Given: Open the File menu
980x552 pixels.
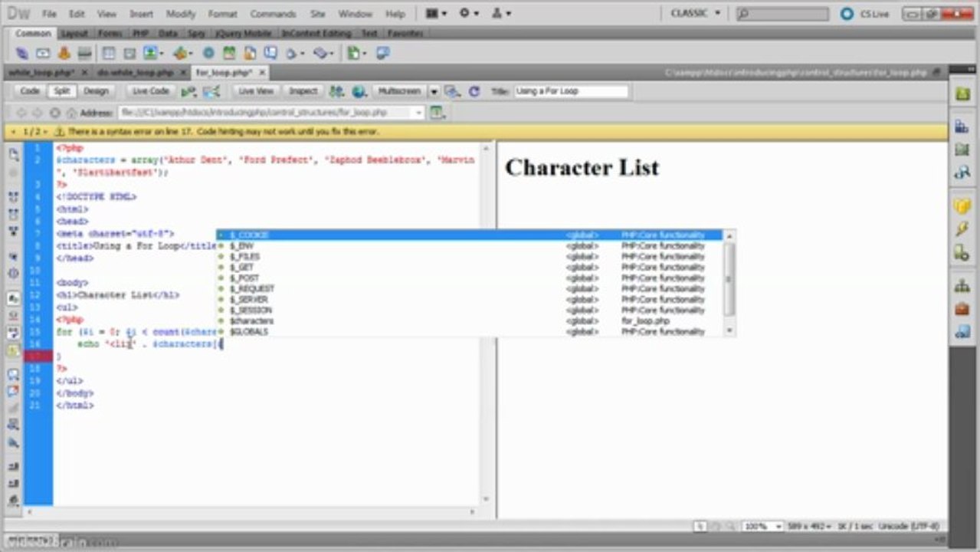Looking at the screenshot, I should (x=49, y=14).
